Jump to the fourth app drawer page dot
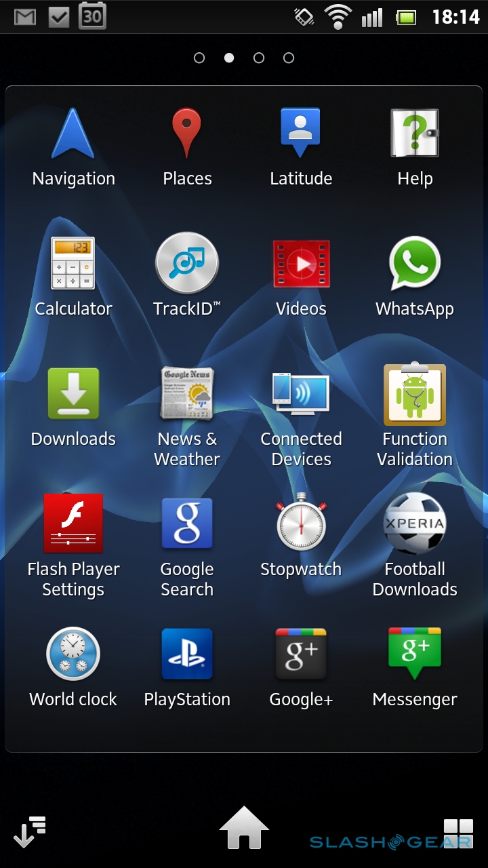The width and height of the screenshot is (488, 868). tap(289, 58)
